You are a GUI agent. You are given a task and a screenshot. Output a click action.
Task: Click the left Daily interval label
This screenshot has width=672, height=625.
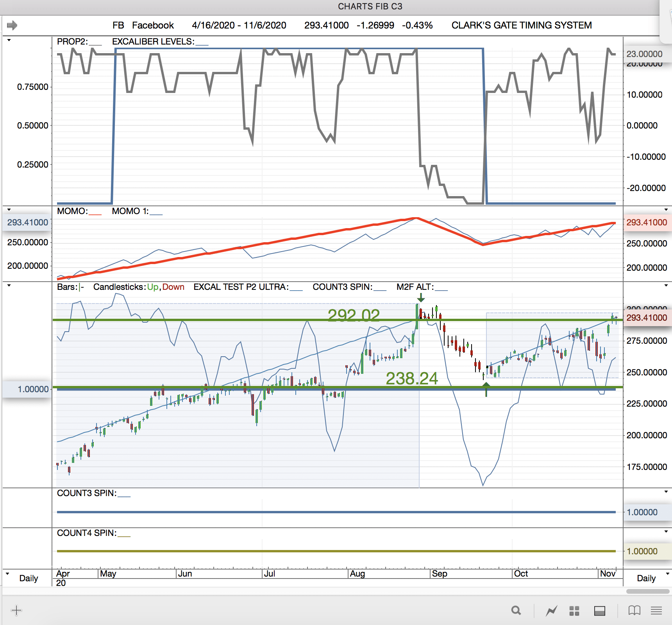click(29, 578)
